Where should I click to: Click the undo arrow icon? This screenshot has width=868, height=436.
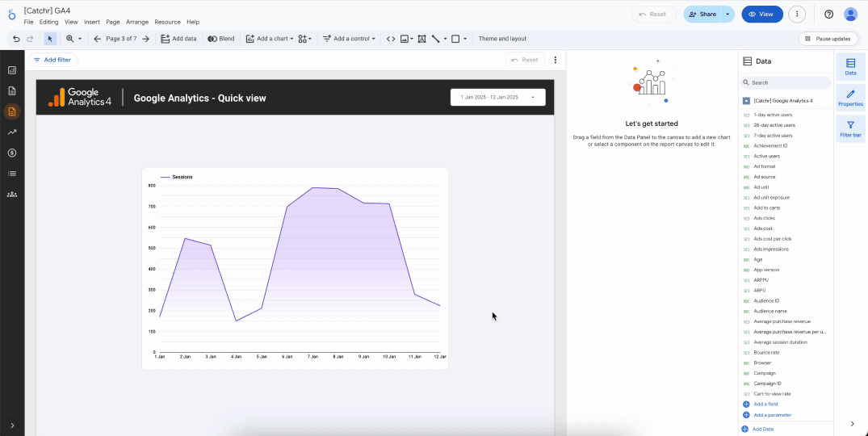[x=16, y=39]
